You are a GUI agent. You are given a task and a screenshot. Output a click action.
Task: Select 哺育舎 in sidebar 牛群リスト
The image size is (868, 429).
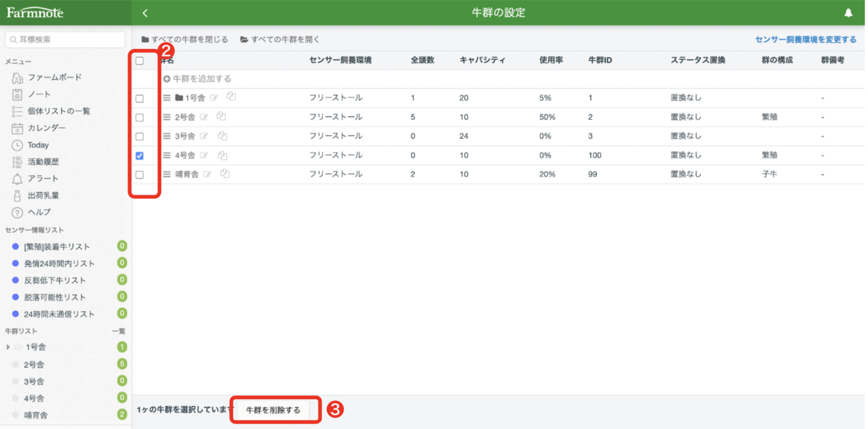pos(35,416)
